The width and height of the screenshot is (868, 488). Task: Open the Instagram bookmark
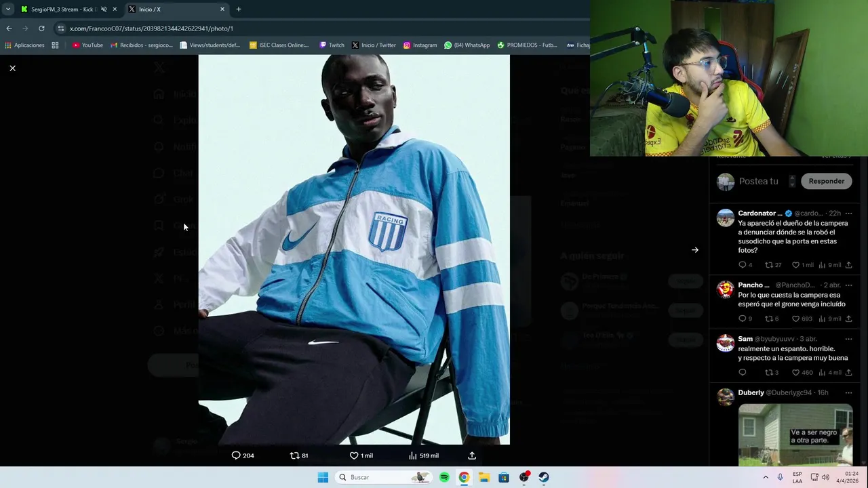pyautogui.click(x=420, y=45)
